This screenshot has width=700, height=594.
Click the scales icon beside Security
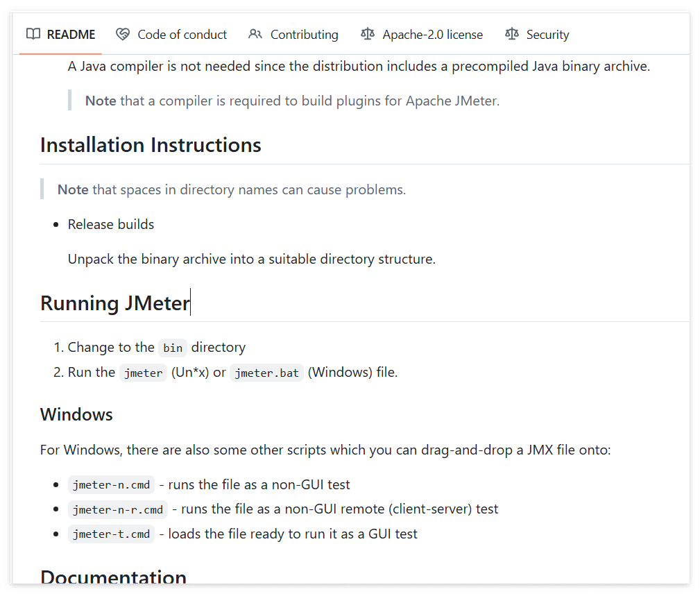[512, 34]
